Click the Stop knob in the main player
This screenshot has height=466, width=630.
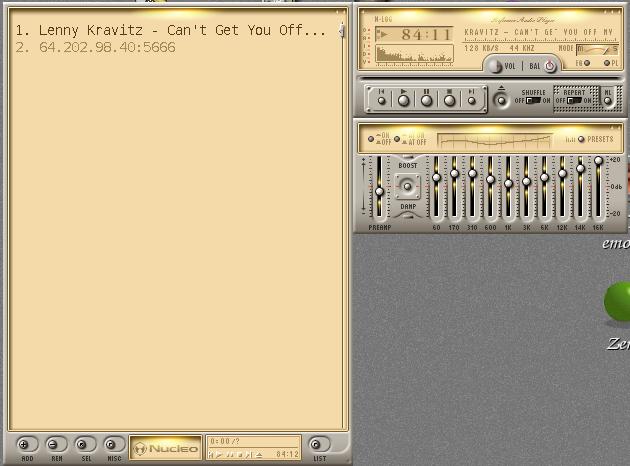450,101
